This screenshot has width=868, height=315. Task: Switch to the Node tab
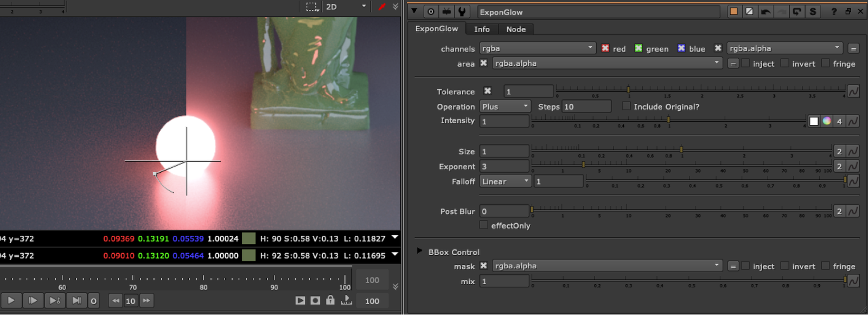pos(515,29)
